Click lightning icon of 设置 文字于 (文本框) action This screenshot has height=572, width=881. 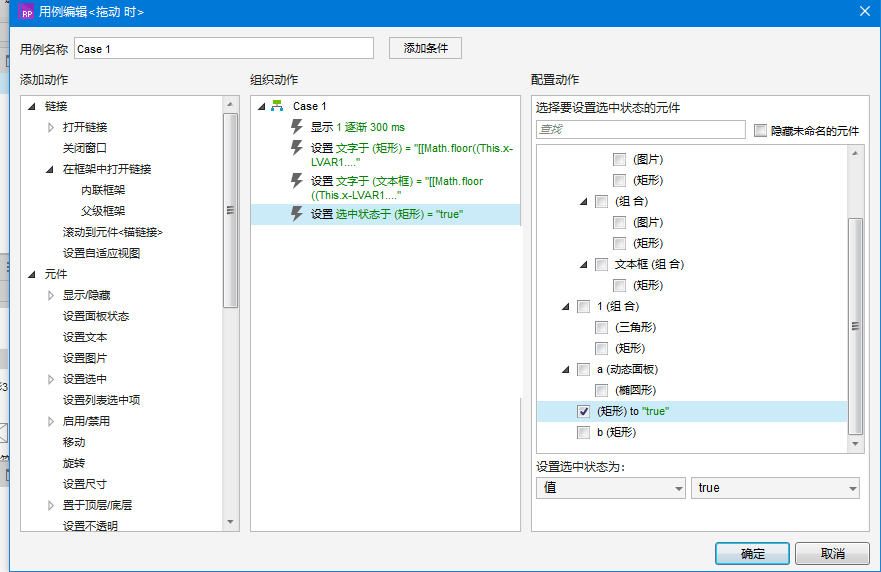pos(296,181)
